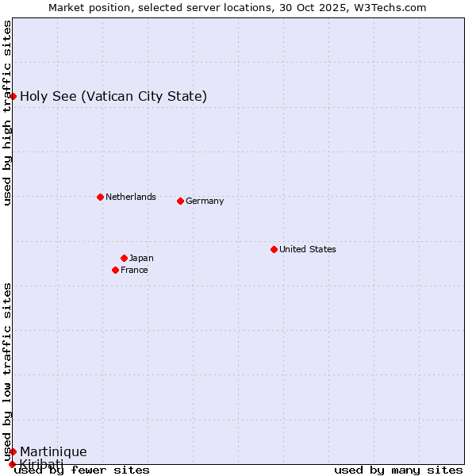Click the 'used by high traffic sites' axis label
Screen dimensions: 476x476
click(8, 113)
